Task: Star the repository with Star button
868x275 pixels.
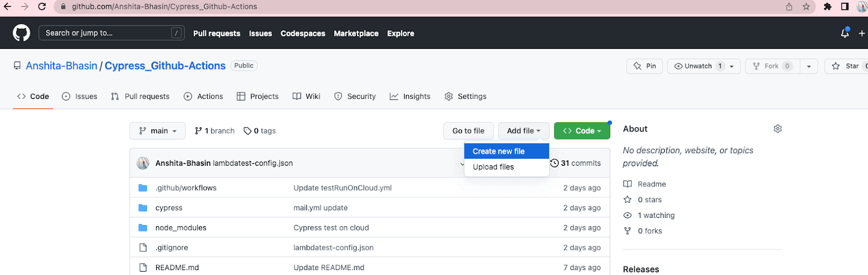Action: click(847, 66)
